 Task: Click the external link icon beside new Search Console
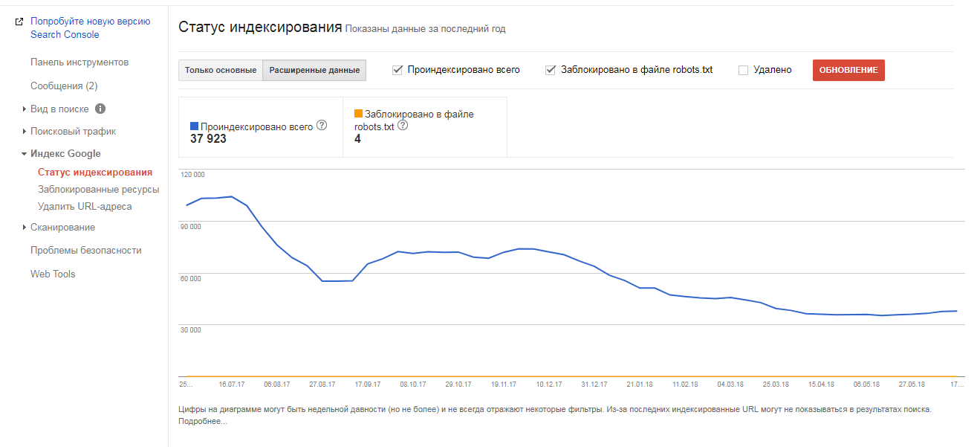19,22
